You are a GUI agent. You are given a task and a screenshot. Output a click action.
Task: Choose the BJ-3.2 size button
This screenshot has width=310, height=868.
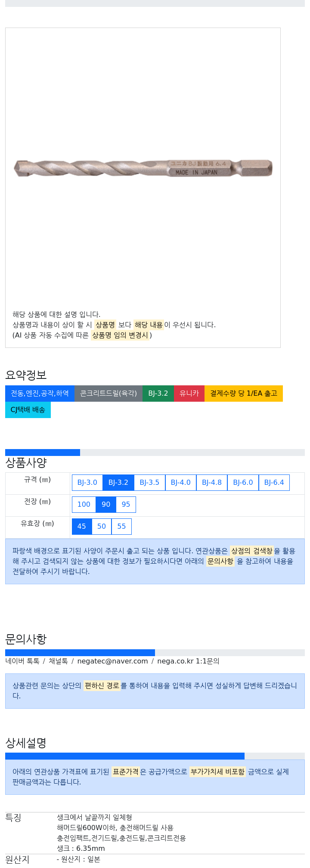click(118, 483)
